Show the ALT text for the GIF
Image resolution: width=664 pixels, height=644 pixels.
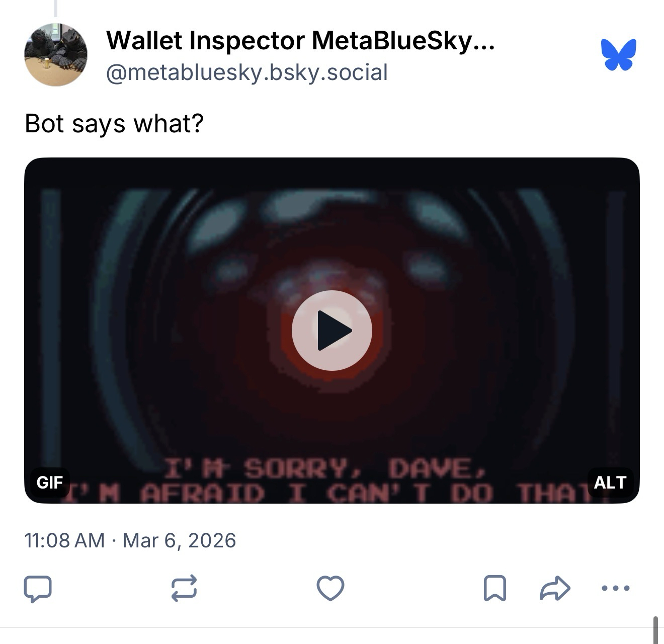[x=610, y=482]
